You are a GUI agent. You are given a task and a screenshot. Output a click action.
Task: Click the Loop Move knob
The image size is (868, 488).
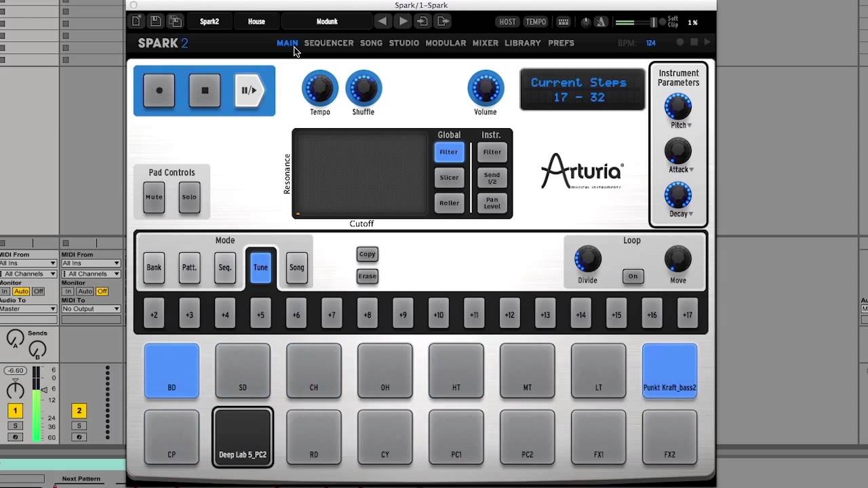[678, 260]
